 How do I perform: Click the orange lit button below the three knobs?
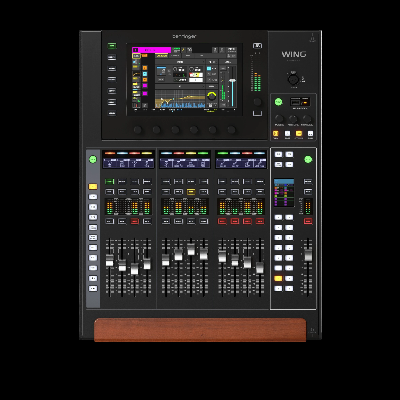(276, 134)
